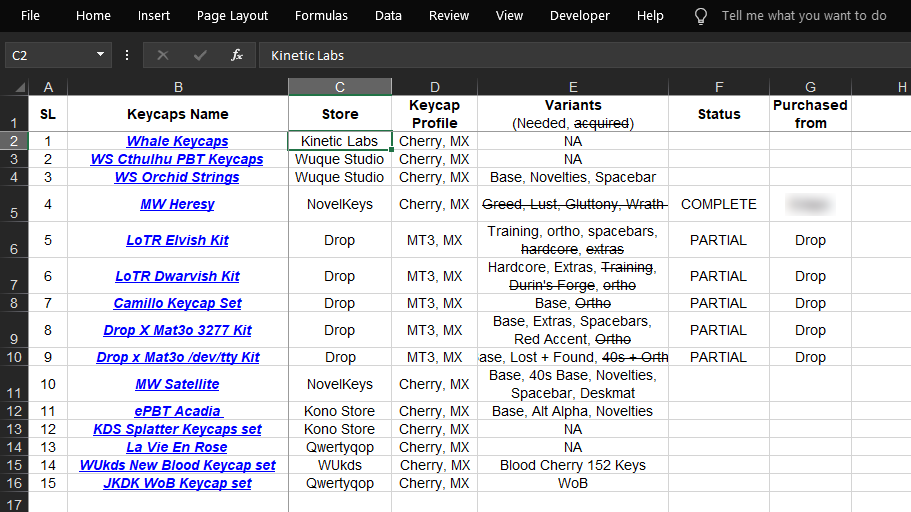This screenshot has height=512, width=911.
Task: Open the KDS Splatter Keycaps set link
Action: (x=177, y=429)
